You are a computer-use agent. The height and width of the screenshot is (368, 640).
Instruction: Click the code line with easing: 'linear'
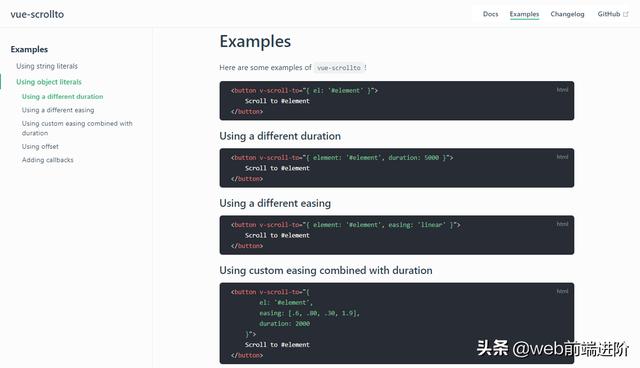(x=345, y=225)
